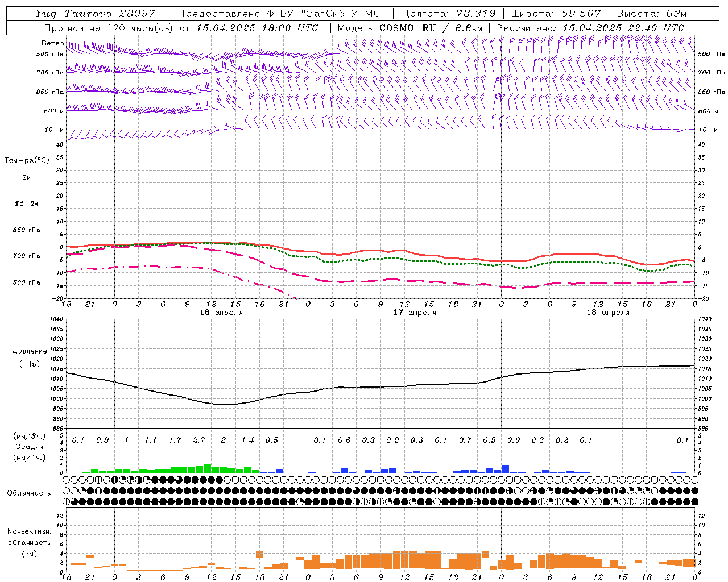
Task: Click the 17 апреля date label
Action: tap(415, 313)
